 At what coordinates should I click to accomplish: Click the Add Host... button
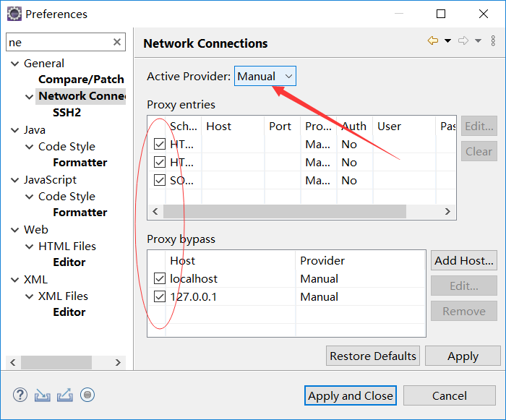coord(464,260)
